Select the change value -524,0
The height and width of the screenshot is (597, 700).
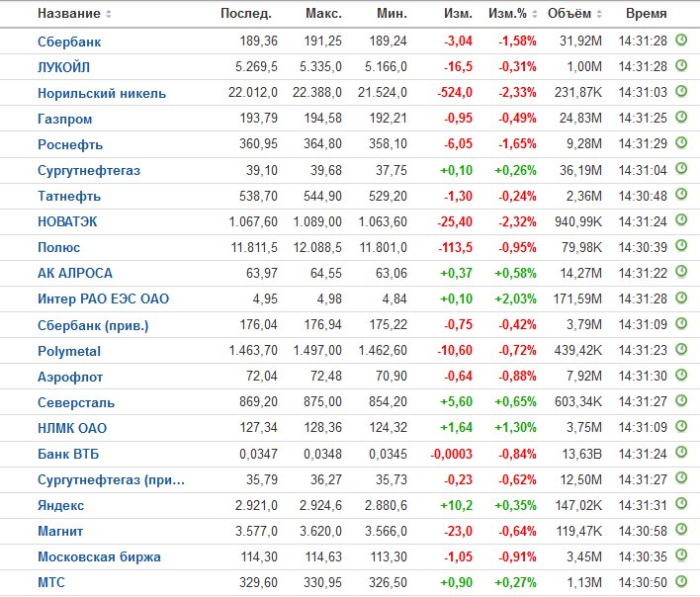455,92
